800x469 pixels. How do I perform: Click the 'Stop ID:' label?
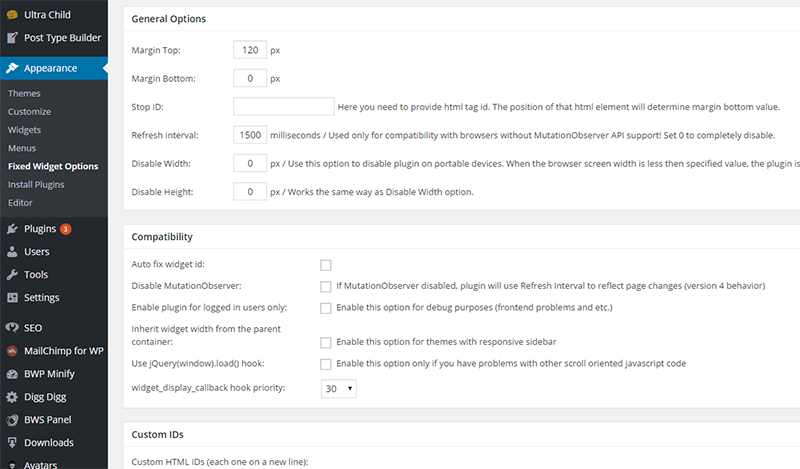click(x=147, y=107)
